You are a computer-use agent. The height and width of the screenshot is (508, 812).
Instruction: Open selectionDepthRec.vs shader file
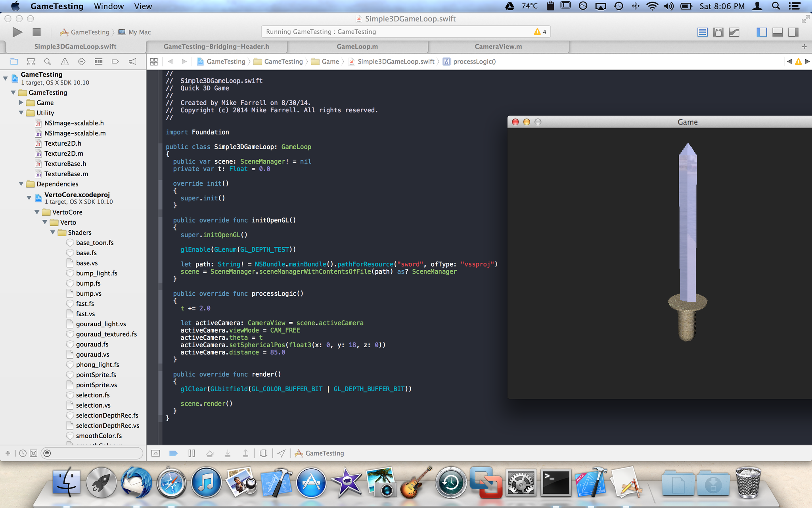[107, 425]
